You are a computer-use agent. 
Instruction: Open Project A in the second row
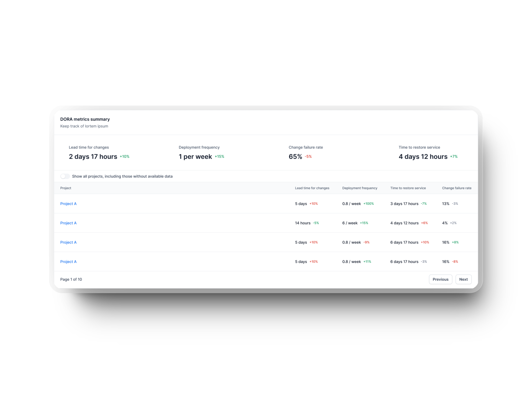(x=68, y=223)
